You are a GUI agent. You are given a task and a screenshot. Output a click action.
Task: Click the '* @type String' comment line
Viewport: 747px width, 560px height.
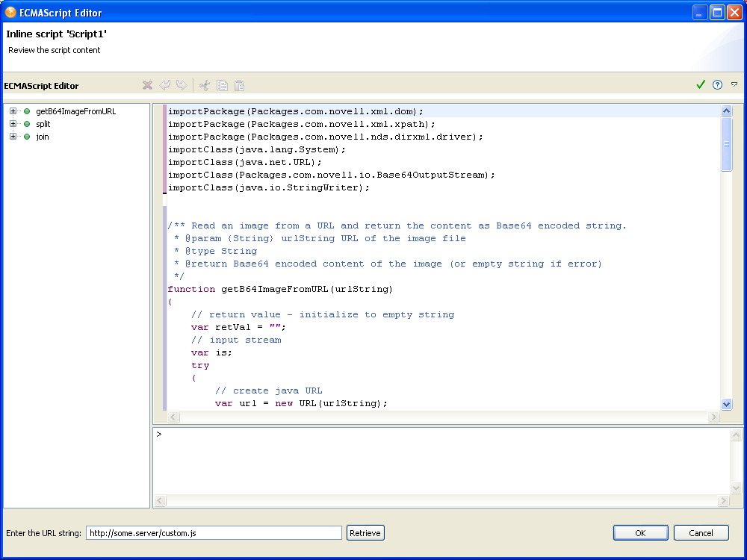tap(215, 251)
